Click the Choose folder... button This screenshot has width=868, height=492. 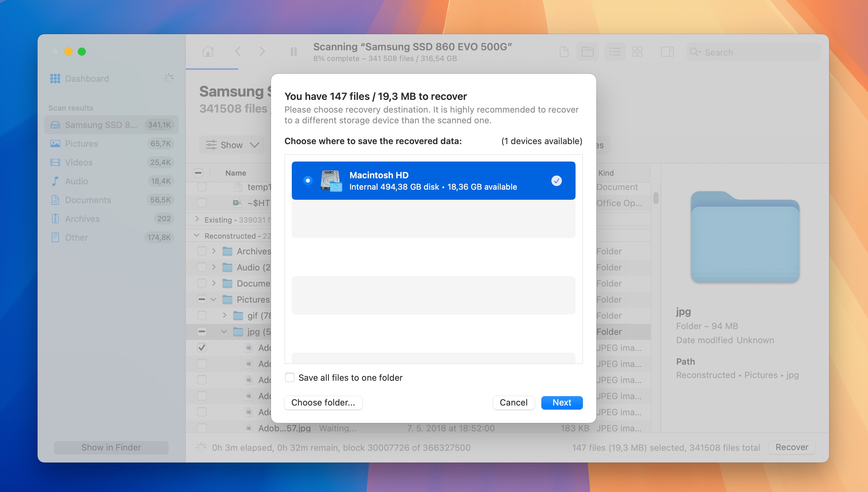coord(323,403)
